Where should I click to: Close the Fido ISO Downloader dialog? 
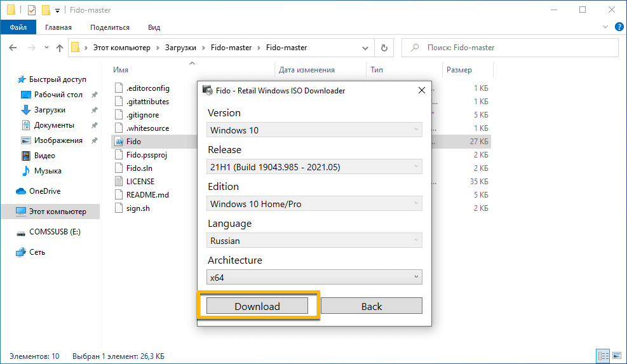[421, 90]
